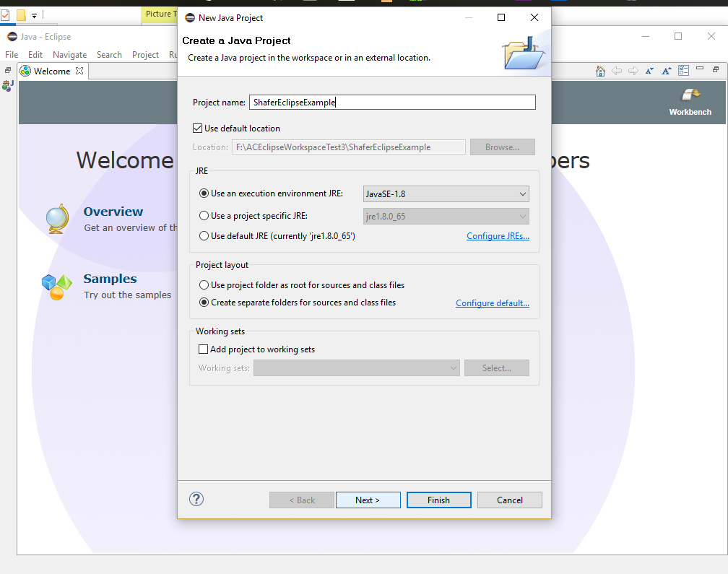Open the Overview link on the Welcome page
The height and width of the screenshot is (574, 728).
point(113,212)
